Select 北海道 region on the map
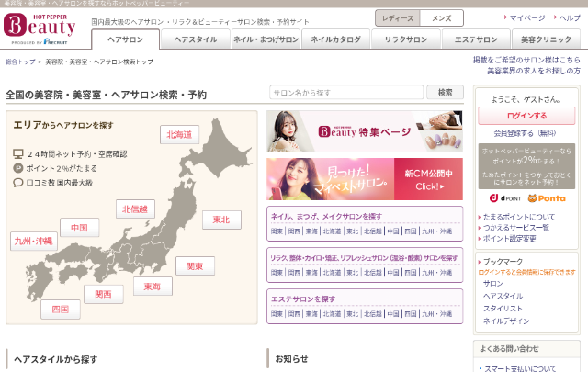588x372 pixels. coord(179,135)
